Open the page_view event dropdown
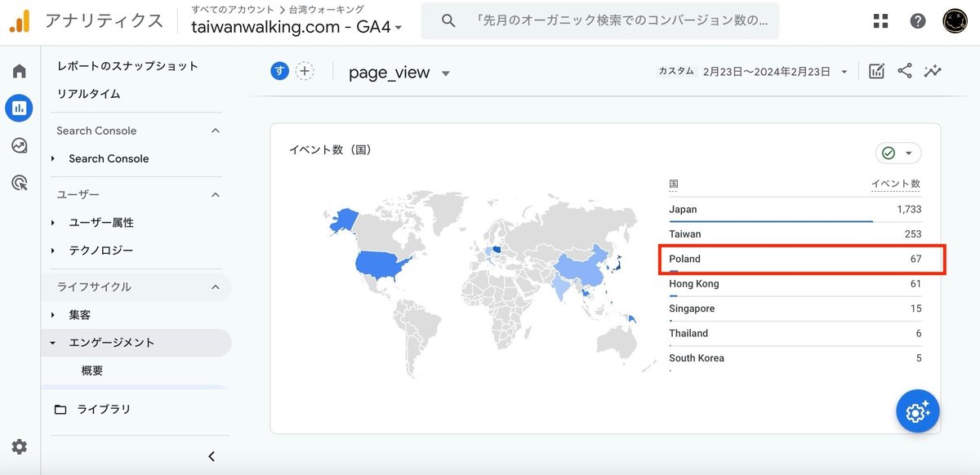This screenshot has height=475, width=980. (445, 73)
